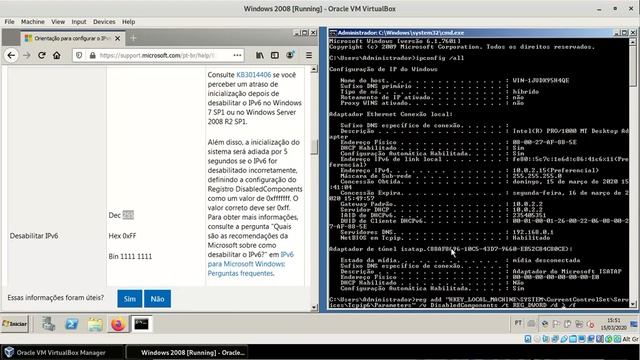Viewport: 640px width, 360px height.
Task: Click Firefox scrollbar down arrow
Action: coord(314,307)
